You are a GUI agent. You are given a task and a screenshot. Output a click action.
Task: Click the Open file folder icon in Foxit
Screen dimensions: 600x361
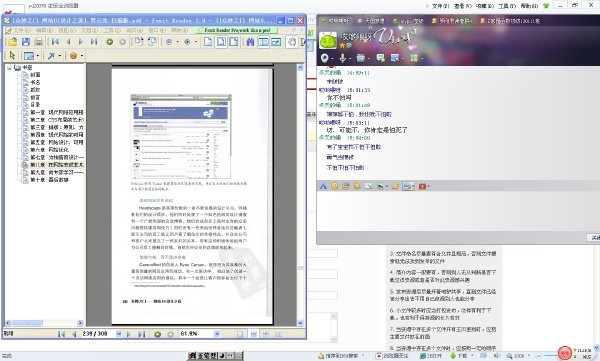pyautogui.click(x=13, y=42)
